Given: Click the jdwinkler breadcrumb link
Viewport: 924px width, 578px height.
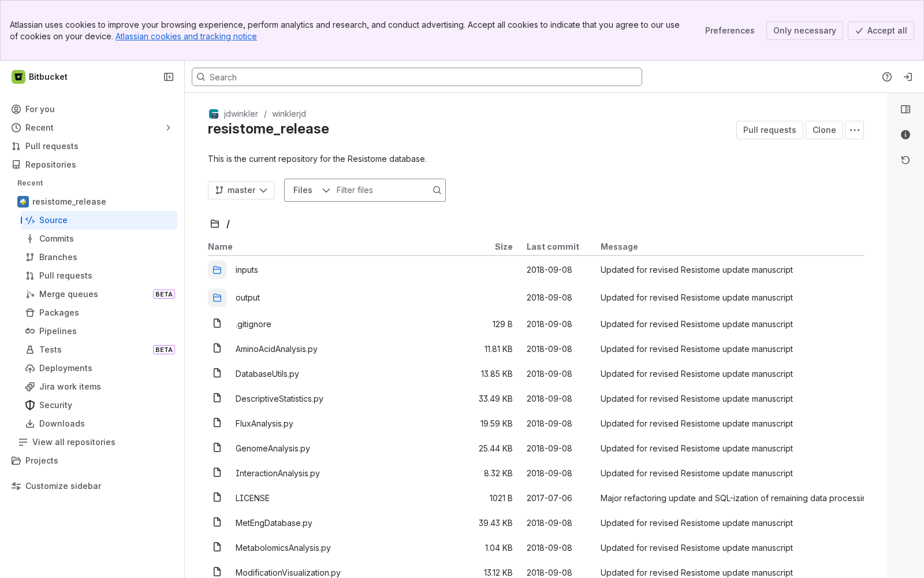Looking at the screenshot, I should pyautogui.click(x=241, y=114).
